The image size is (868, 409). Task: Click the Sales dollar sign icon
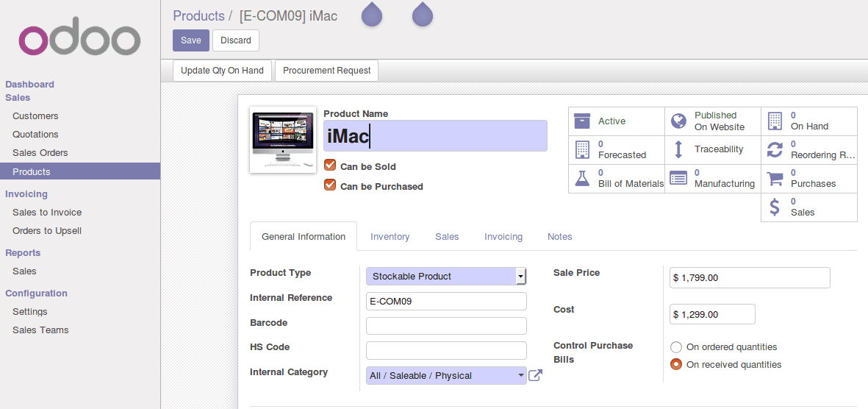(775, 207)
